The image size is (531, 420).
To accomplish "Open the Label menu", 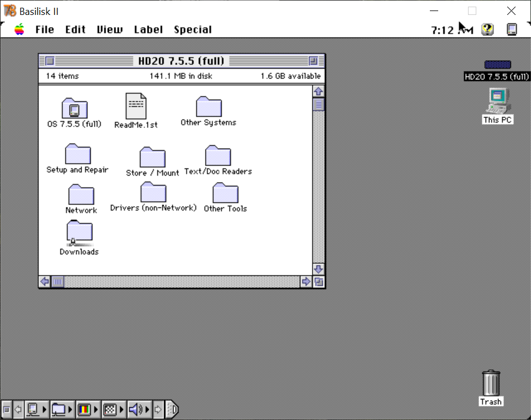I will [x=148, y=29].
